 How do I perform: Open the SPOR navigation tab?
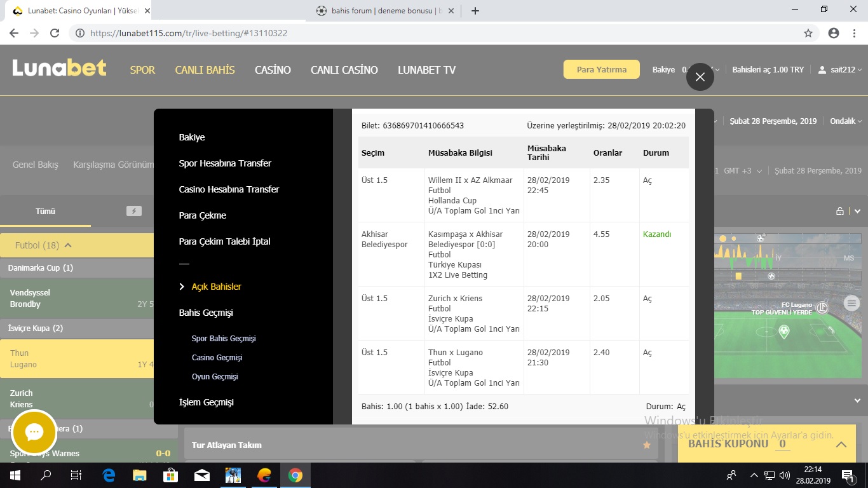pyautogui.click(x=142, y=70)
